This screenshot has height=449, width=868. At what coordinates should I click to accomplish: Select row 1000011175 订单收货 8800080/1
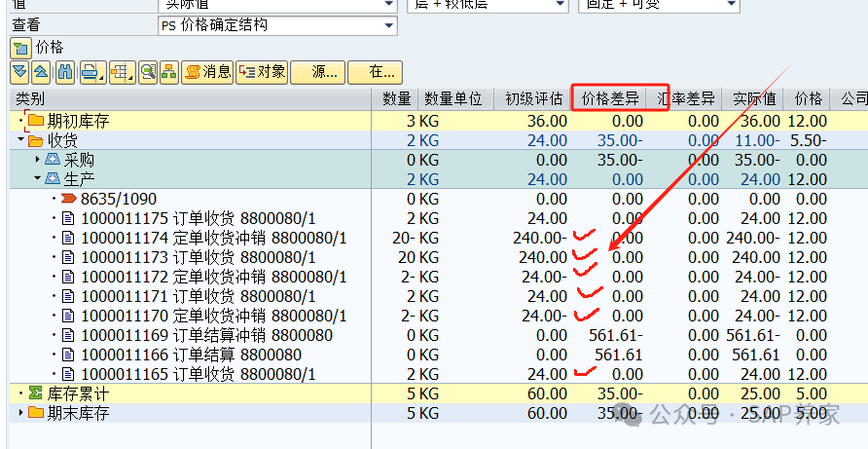pos(199,218)
